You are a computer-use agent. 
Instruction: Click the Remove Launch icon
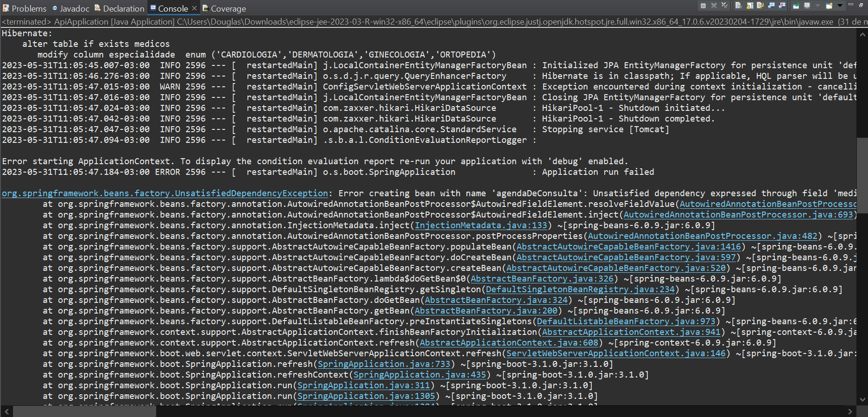pyautogui.click(x=714, y=6)
